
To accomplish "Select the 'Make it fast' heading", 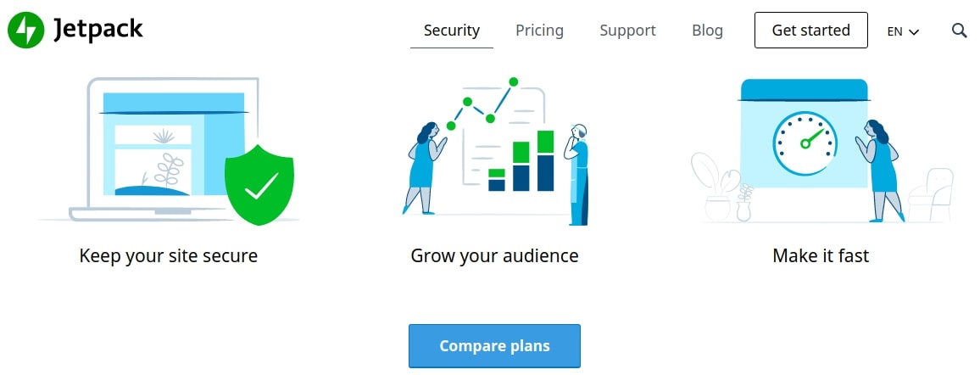I will [x=821, y=255].
